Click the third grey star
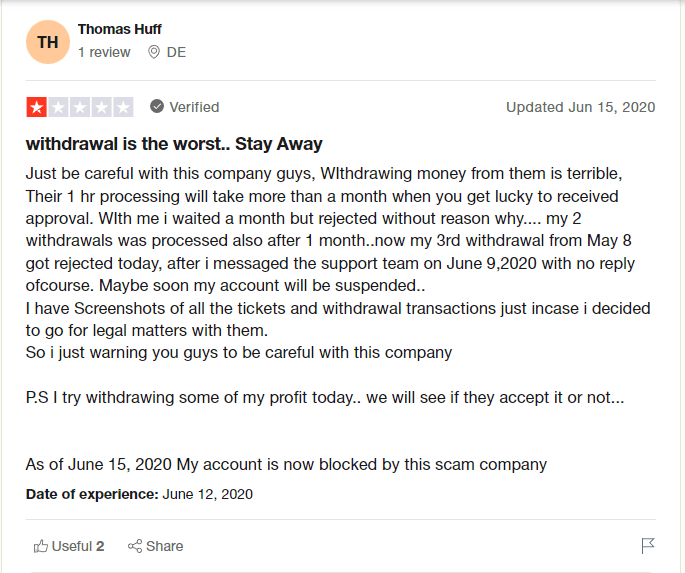The image size is (685, 573). [x=80, y=107]
